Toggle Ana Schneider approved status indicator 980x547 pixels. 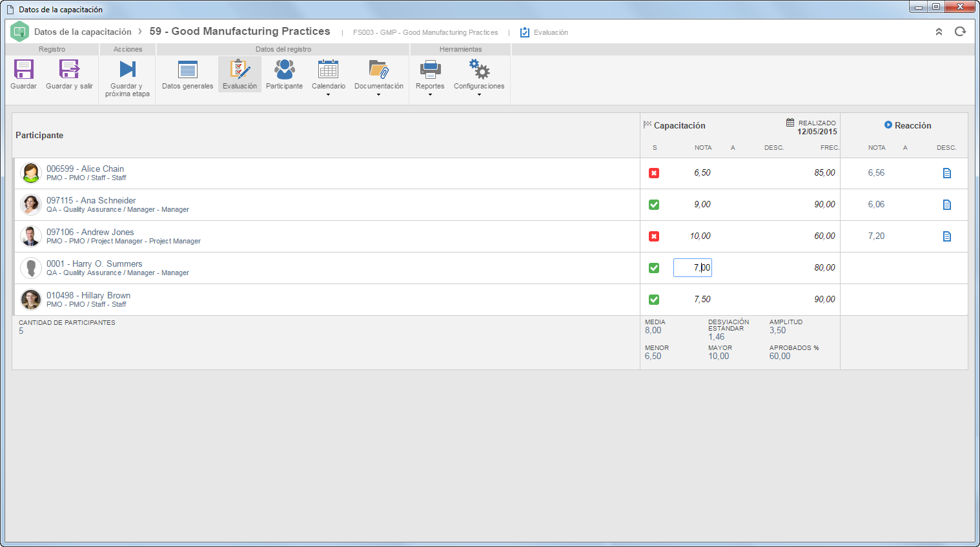(654, 205)
